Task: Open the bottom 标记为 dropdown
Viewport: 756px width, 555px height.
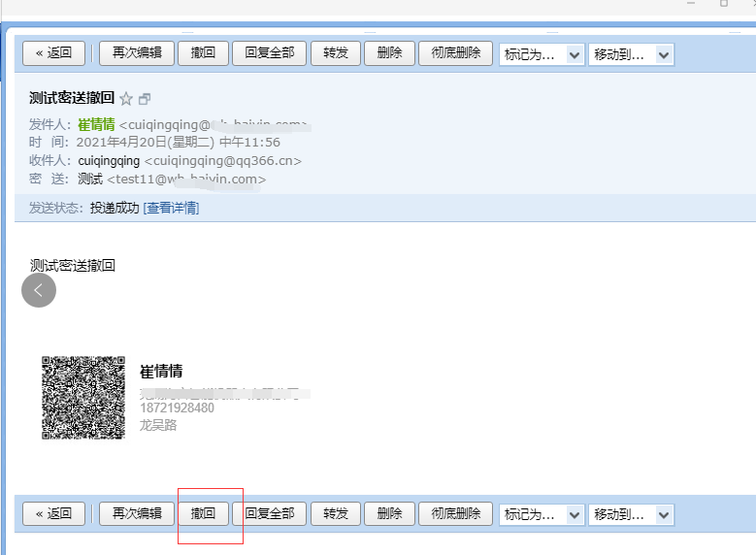Action: (x=542, y=514)
